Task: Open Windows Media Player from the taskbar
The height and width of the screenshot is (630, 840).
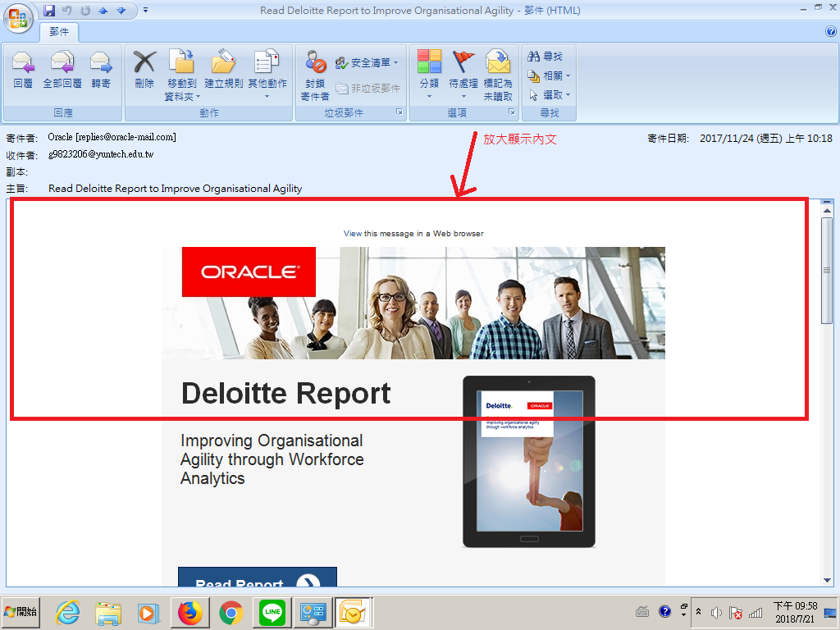Action: [x=148, y=612]
